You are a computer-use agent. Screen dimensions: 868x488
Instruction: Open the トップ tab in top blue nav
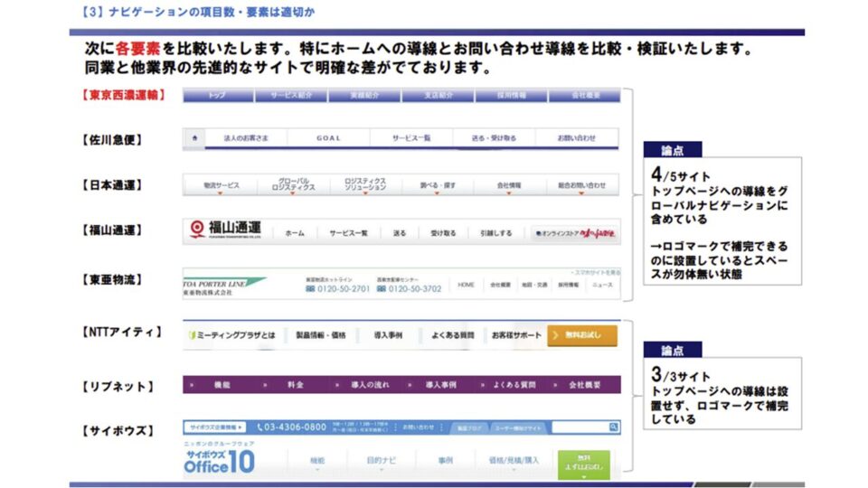[218, 95]
